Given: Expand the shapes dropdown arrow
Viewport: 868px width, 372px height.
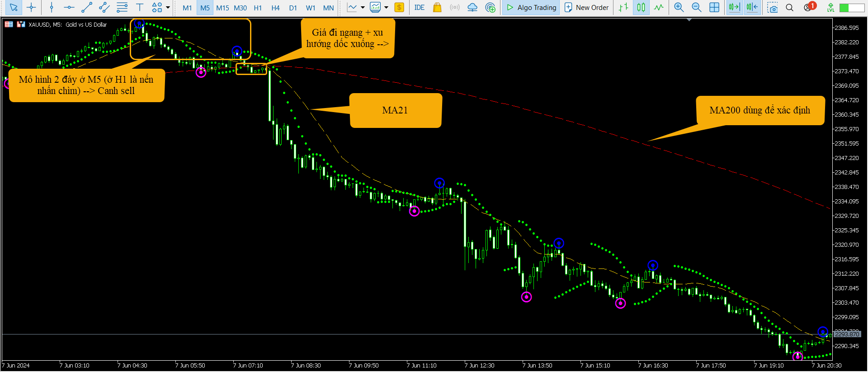Looking at the screenshot, I should click(x=168, y=7).
